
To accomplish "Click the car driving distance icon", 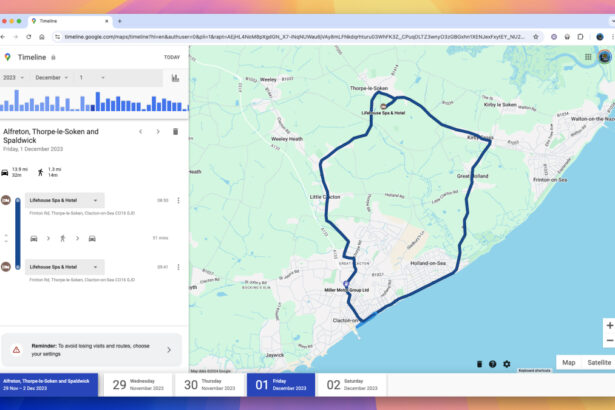I will click(x=5, y=172).
